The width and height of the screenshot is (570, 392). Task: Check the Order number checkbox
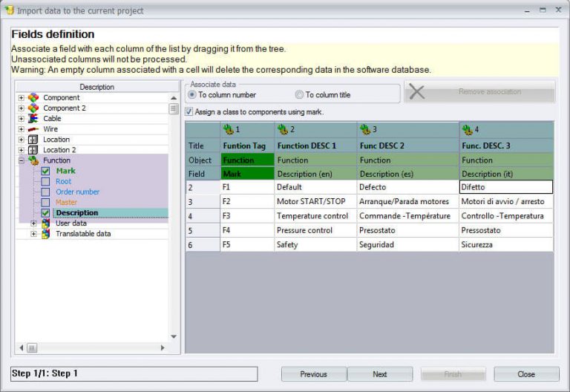pyautogui.click(x=45, y=192)
